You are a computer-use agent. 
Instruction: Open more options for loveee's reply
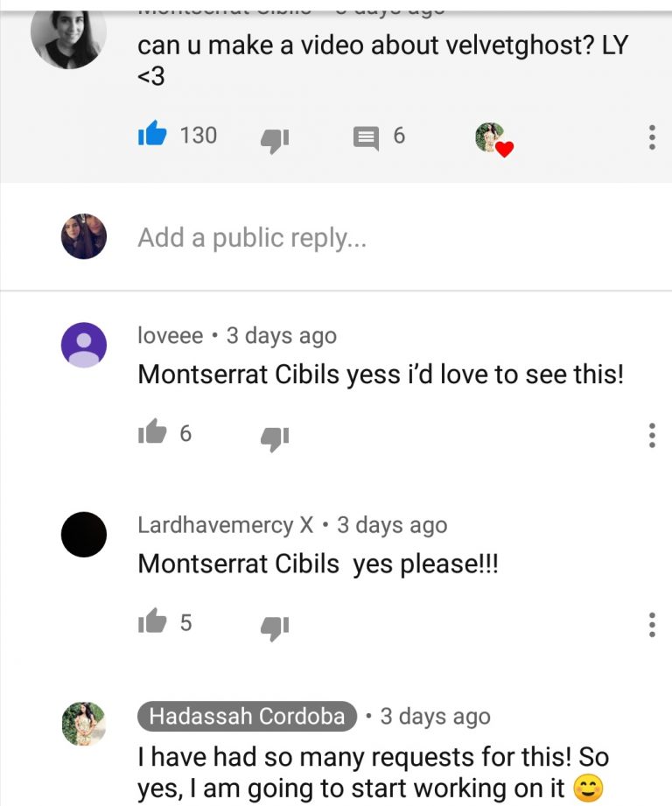(652, 436)
